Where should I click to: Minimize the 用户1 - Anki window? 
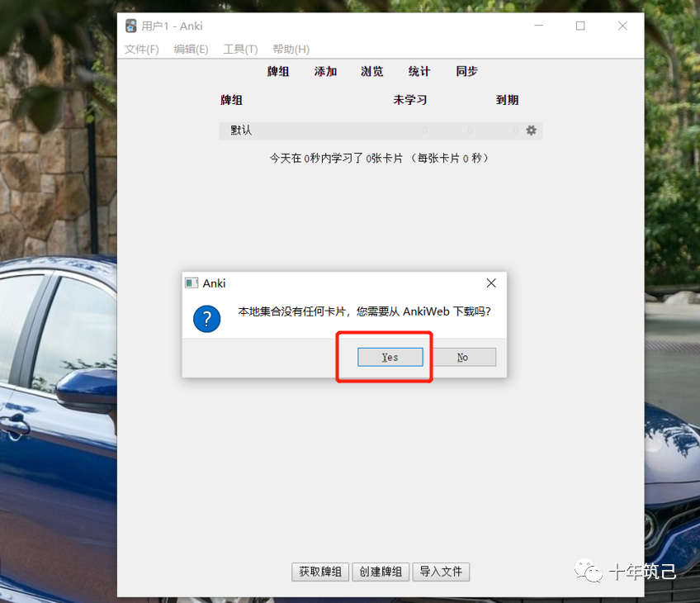539,26
